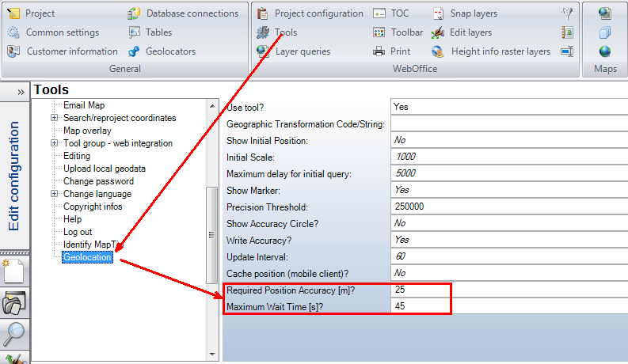
Task: Expand Tool group - web integration node
Action: (54, 142)
